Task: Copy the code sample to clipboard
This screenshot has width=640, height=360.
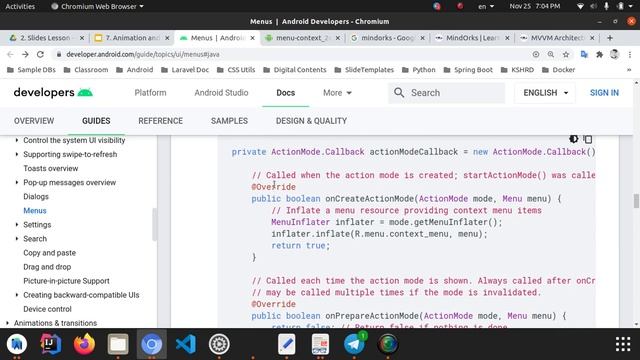Action: click(x=588, y=139)
